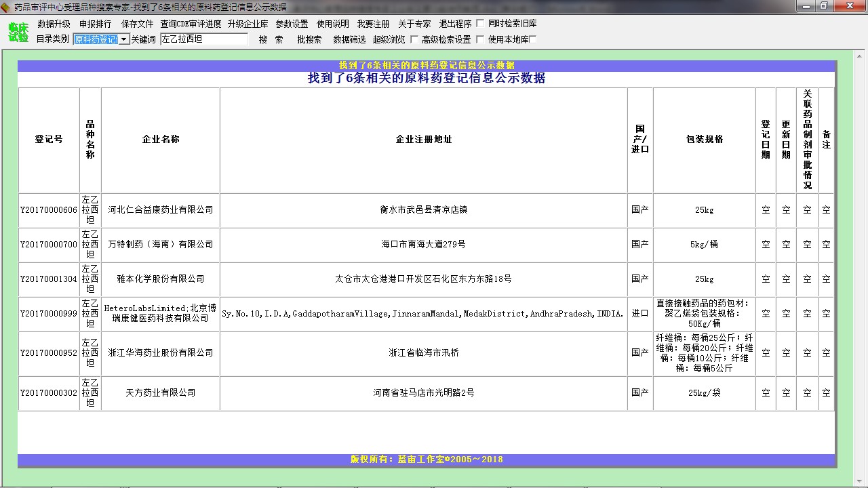Click 退出程序 to exit

click(x=455, y=24)
